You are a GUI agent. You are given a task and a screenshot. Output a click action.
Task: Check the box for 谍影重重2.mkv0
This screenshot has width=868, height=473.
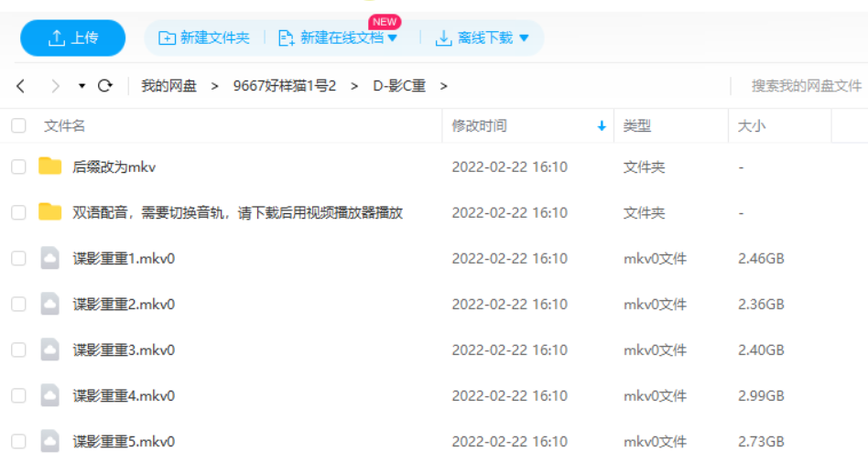[18, 304]
